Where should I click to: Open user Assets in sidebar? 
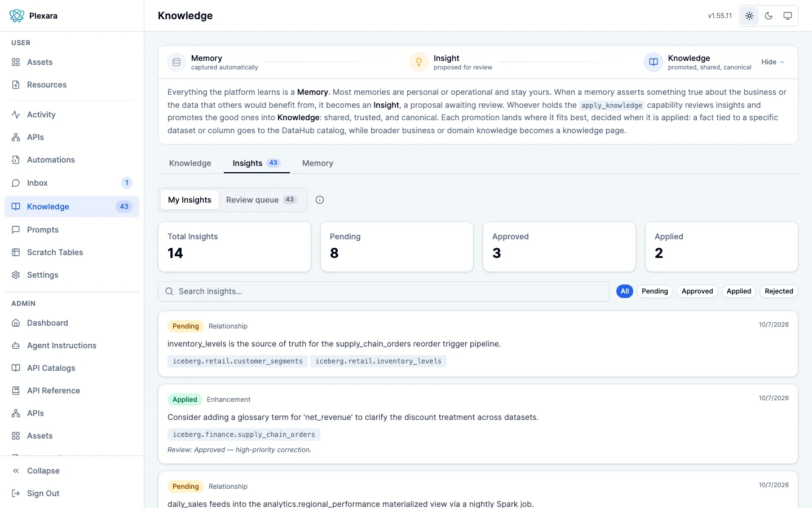coord(72,62)
